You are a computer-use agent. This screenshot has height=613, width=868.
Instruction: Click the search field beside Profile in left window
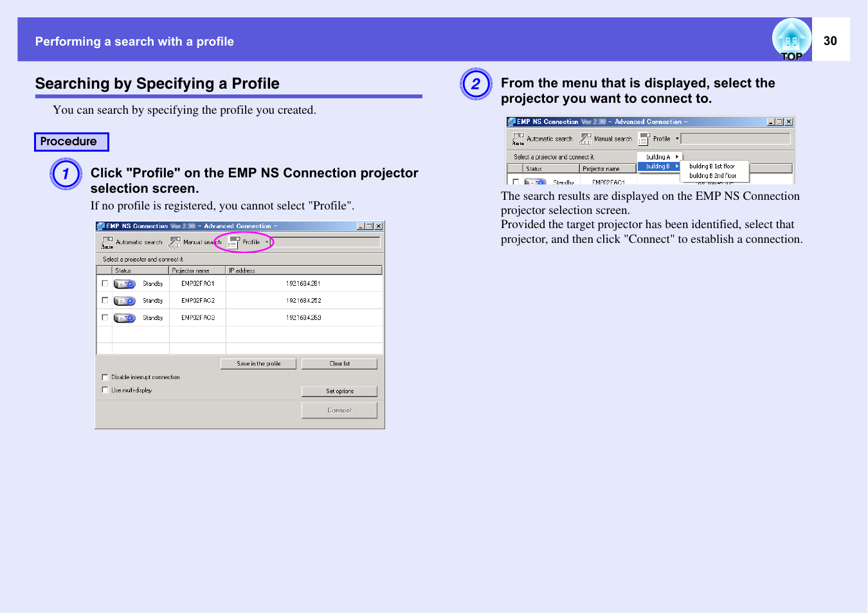(x=327, y=242)
